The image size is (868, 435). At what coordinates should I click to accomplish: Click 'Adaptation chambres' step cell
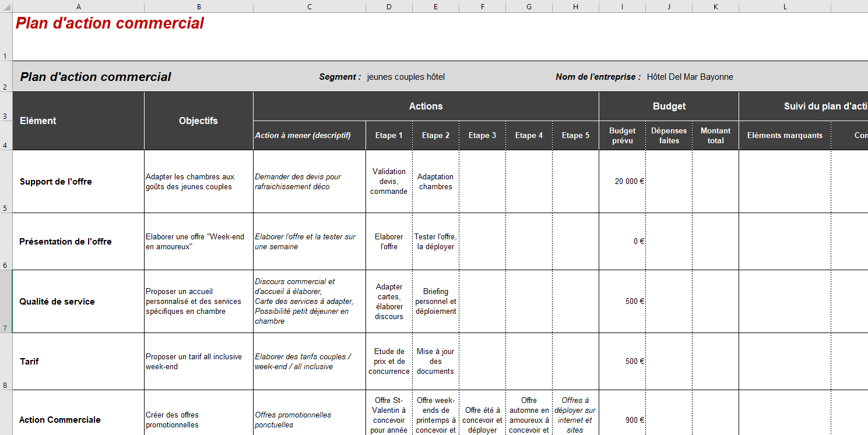point(435,181)
